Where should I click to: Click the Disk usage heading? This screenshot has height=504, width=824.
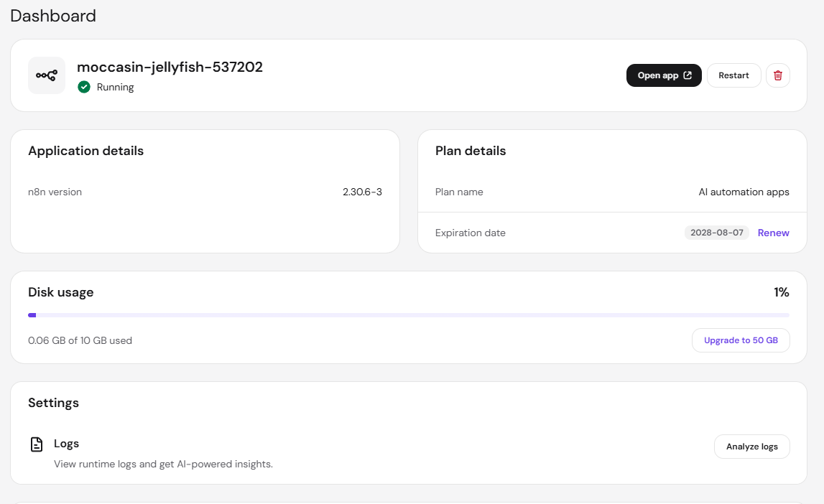click(x=60, y=292)
